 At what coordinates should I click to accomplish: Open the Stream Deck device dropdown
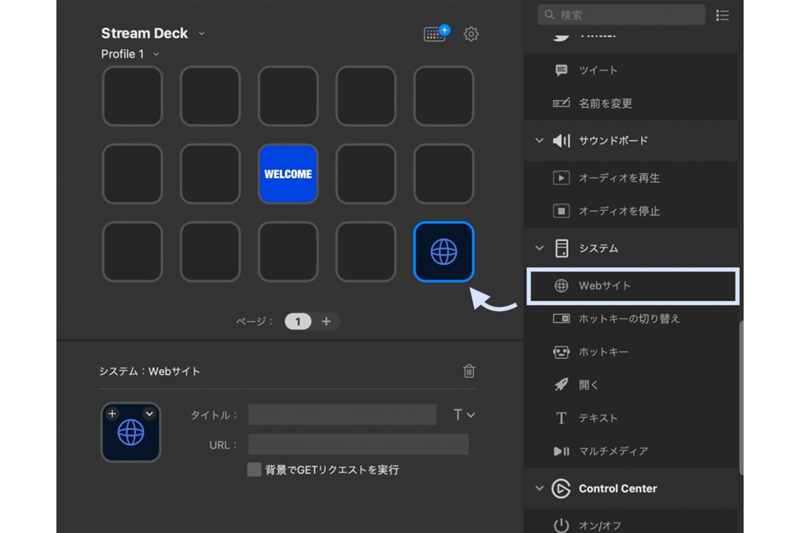click(201, 34)
